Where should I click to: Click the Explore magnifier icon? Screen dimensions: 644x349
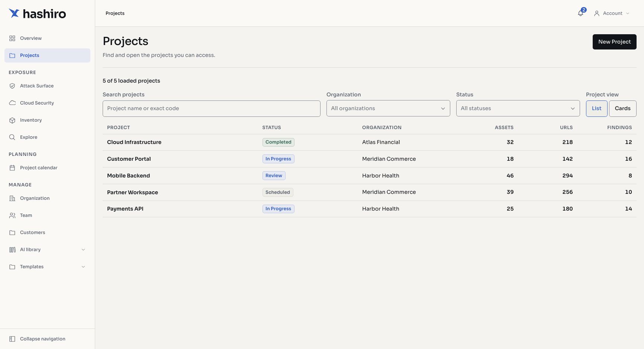click(x=12, y=137)
